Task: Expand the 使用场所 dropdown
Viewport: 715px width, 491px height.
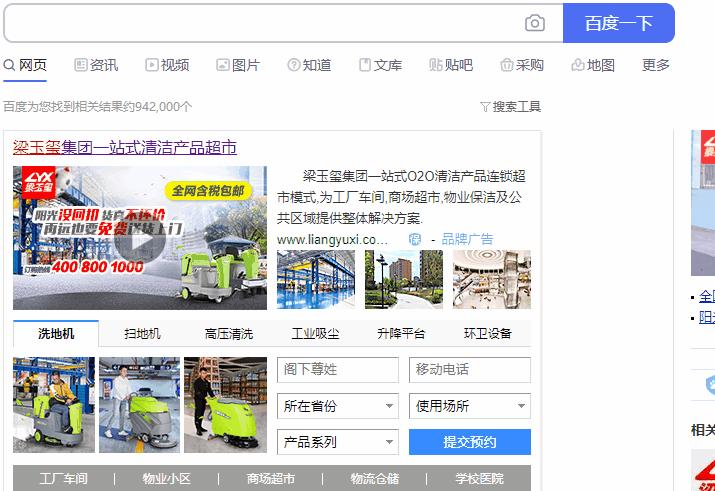Action: click(x=470, y=406)
